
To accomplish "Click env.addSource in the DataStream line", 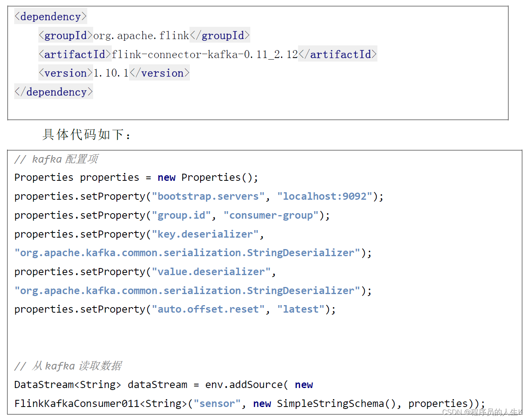I will click(x=244, y=384).
